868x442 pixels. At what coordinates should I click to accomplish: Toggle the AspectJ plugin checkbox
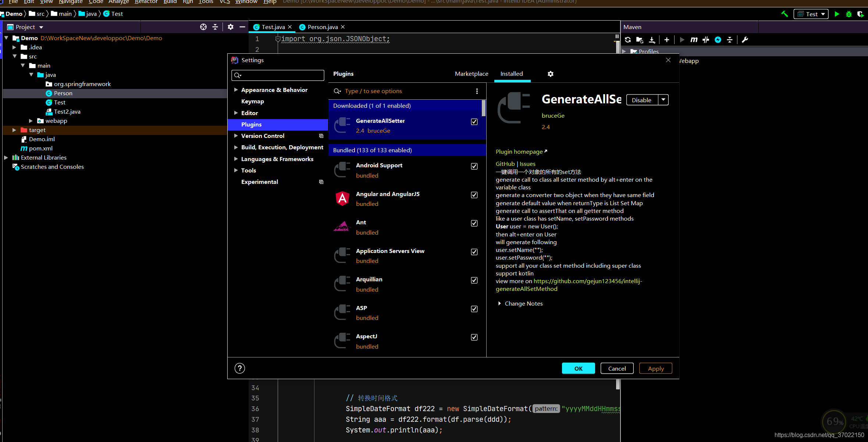[474, 337]
